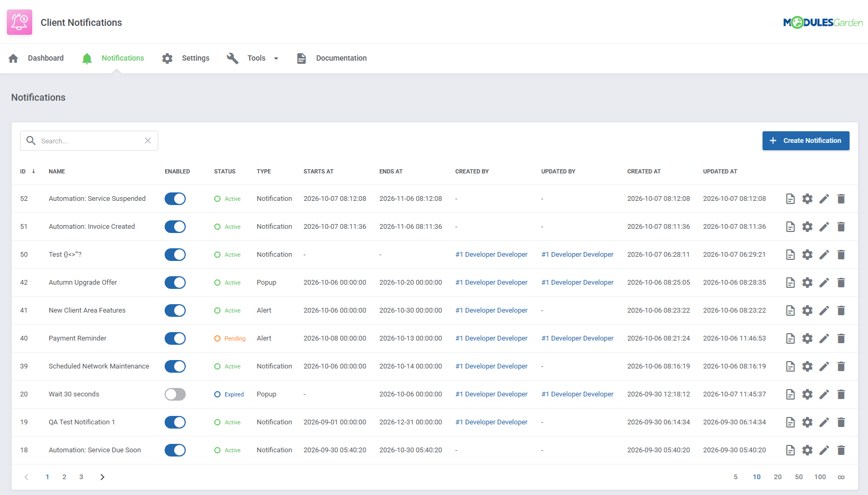The height and width of the screenshot is (495, 868).
Task: Click the ModulesGarden logo
Action: click(x=823, y=22)
